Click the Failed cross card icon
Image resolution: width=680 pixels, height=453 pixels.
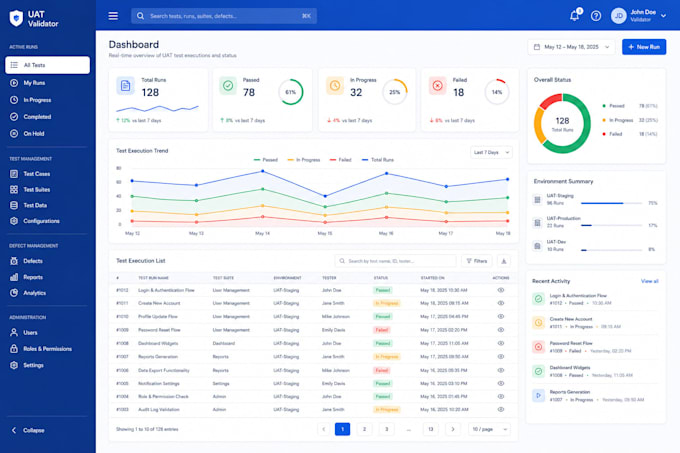point(438,86)
